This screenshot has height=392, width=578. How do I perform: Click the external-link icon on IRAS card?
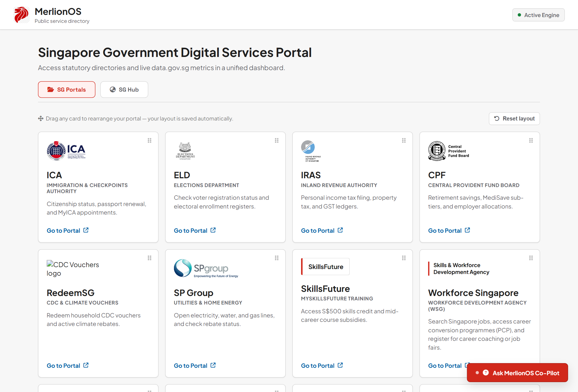coord(340,230)
